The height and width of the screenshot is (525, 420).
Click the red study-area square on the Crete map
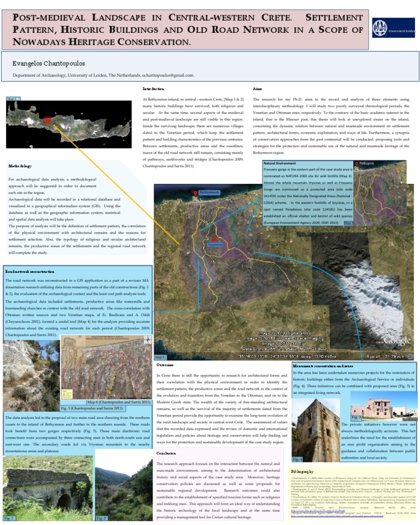[47, 120]
